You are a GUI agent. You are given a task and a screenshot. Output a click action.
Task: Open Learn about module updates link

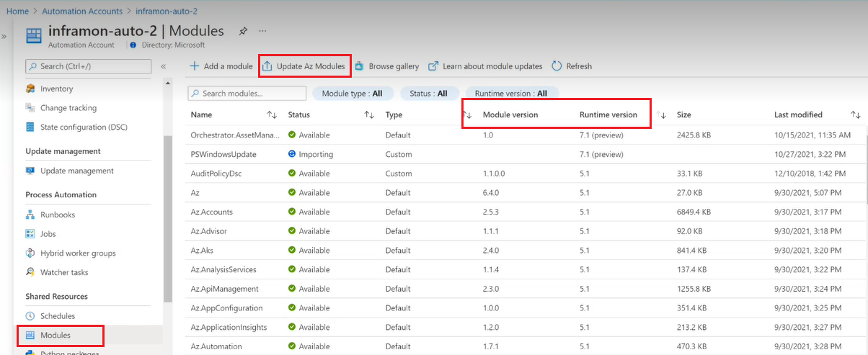[485, 66]
